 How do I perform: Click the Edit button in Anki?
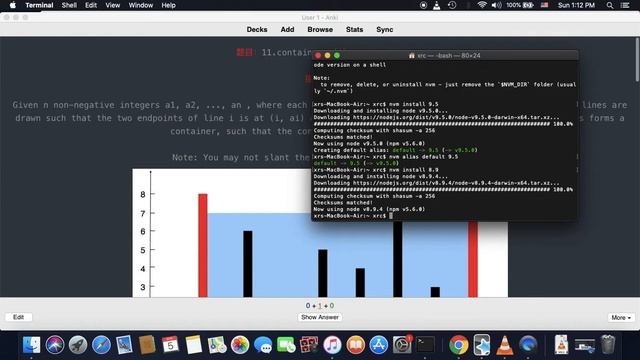(18, 317)
